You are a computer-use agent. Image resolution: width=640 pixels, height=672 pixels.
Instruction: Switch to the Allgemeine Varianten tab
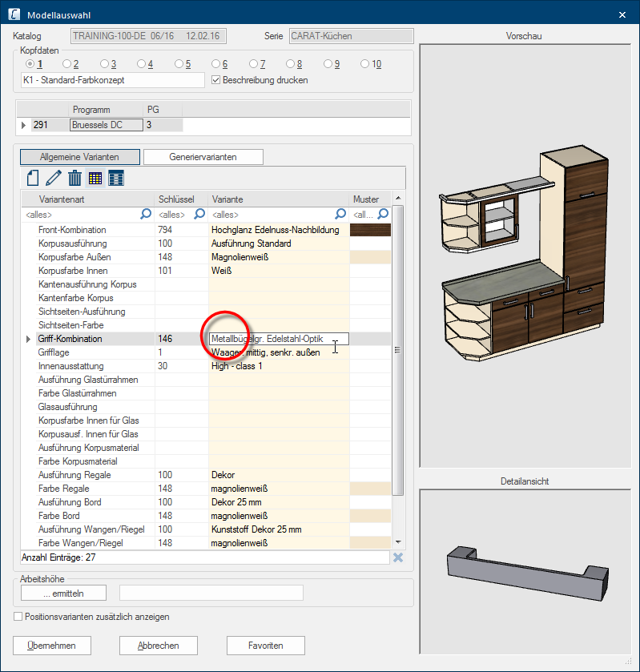click(x=79, y=157)
